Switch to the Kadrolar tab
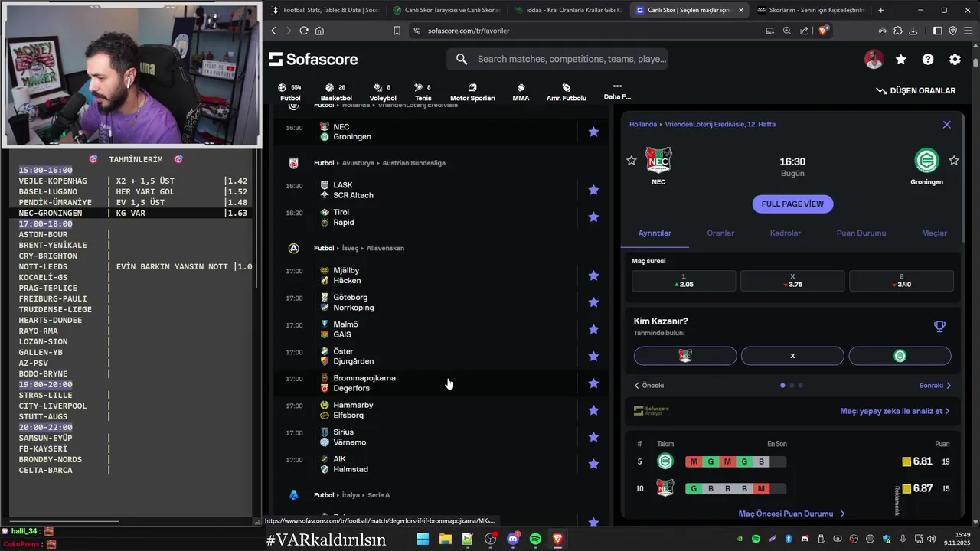Screen dimensions: 980x551 785,233
